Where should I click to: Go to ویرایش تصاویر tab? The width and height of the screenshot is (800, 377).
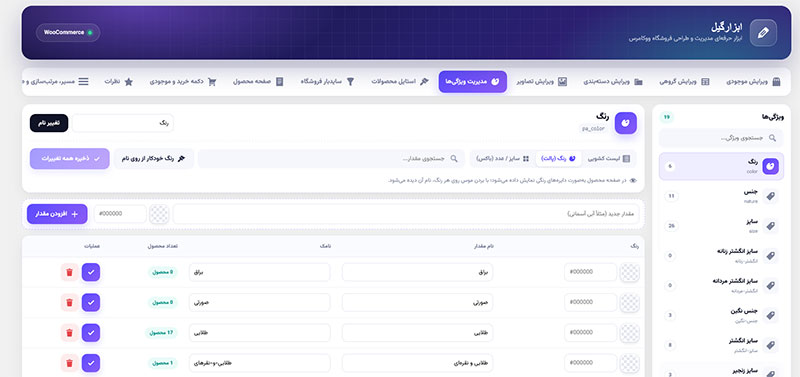tap(541, 82)
